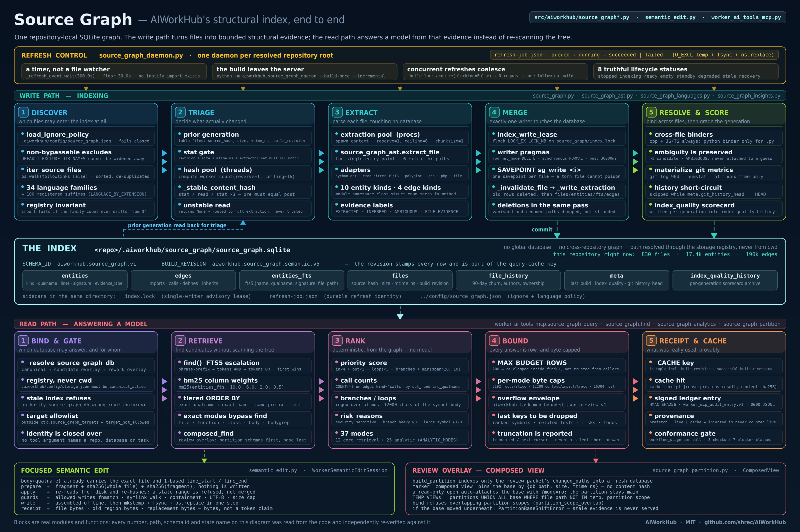Viewport: 800px width, 532px height.
Task: Select the 'files' table card with source_hash
Action: [x=400, y=280]
